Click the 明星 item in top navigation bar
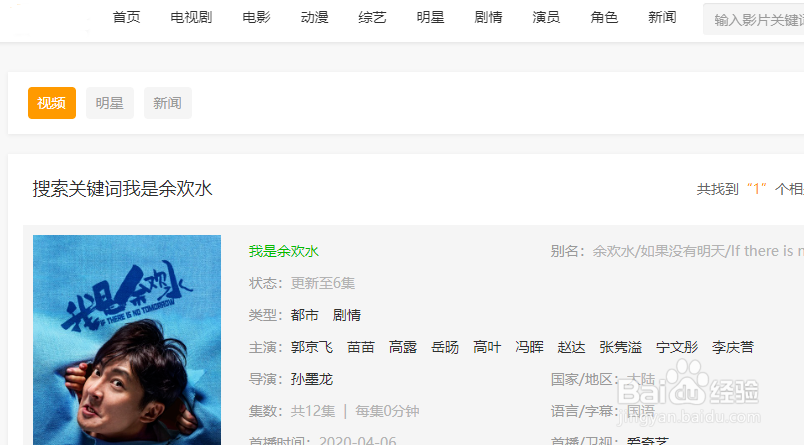Viewport: 804px width, 445px height. pos(430,17)
